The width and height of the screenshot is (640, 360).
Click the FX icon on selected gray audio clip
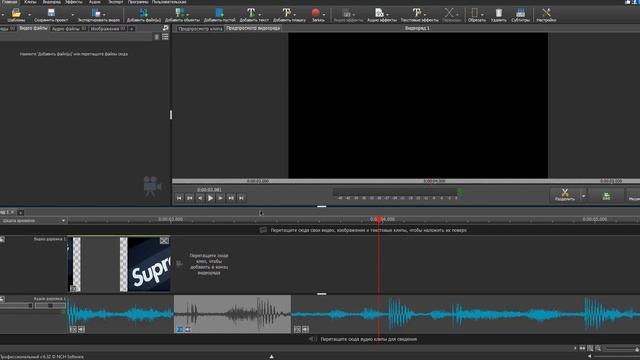click(x=180, y=329)
